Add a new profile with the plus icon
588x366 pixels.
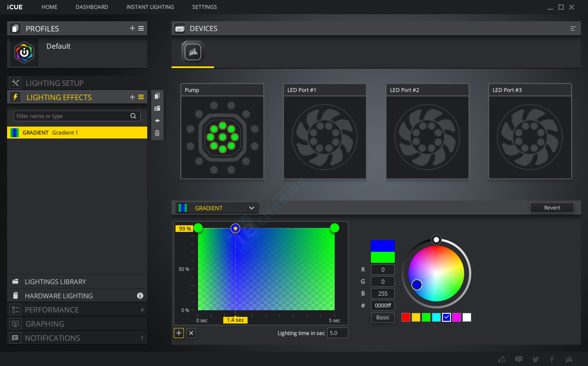coord(132,28)
